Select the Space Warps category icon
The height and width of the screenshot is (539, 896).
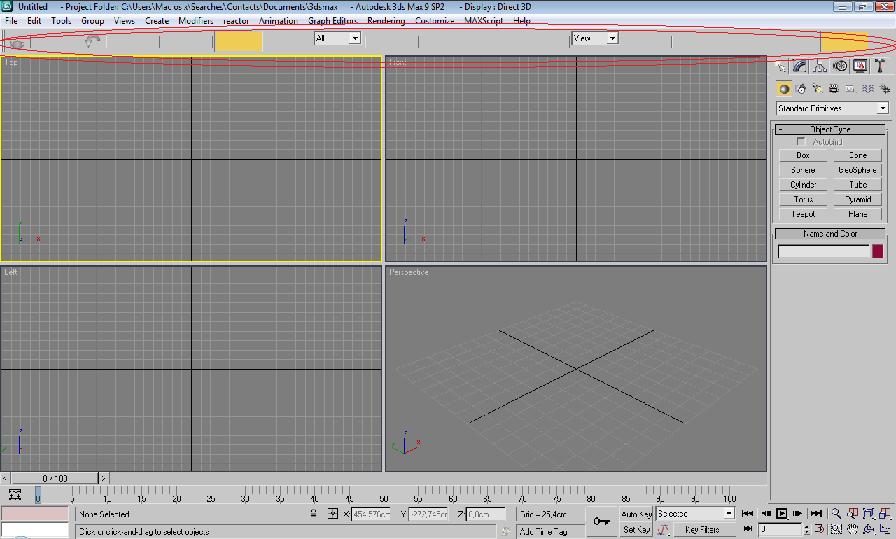coord(868,89)
